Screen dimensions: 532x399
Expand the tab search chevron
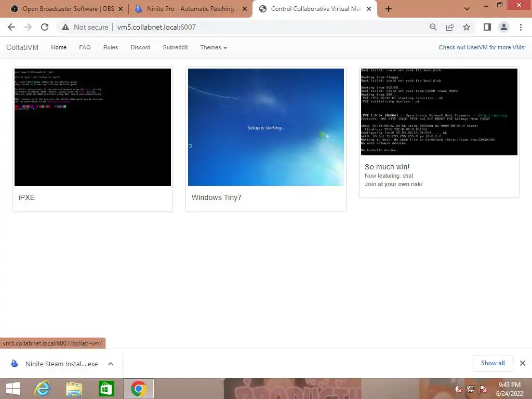467,9
